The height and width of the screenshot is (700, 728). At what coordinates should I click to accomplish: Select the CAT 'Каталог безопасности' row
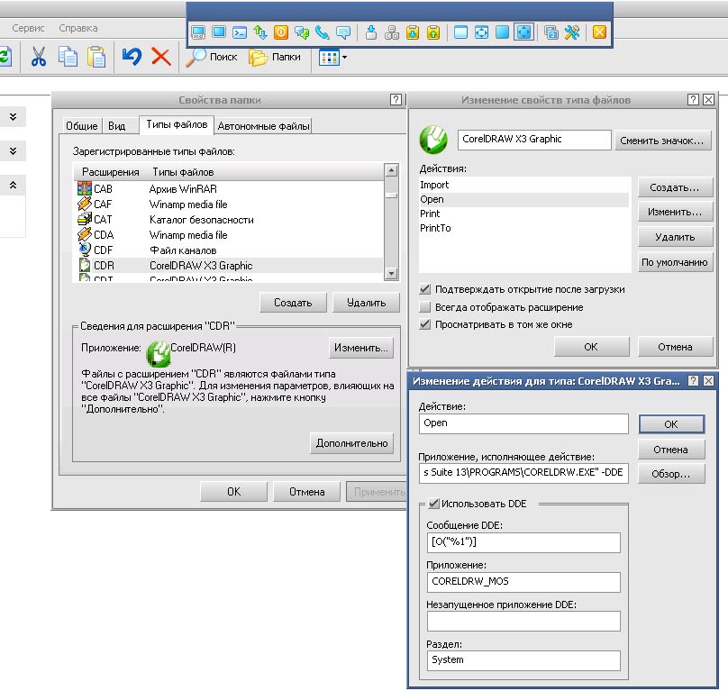pyautogui.click(x=230, y=220)
